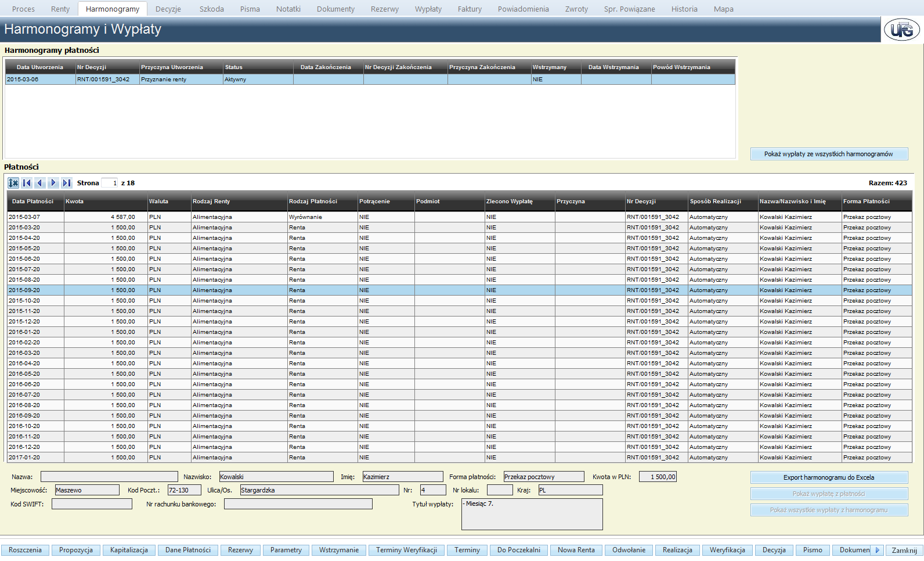Open the Pisma tab

(x=250, y=9)
